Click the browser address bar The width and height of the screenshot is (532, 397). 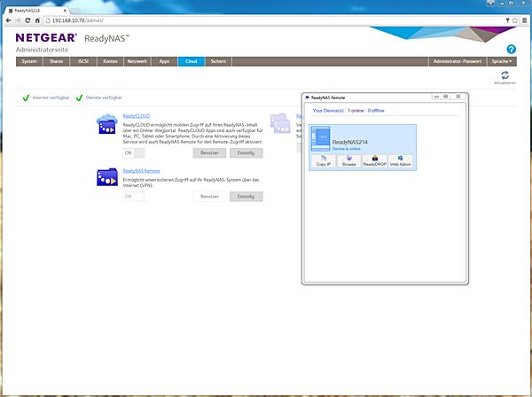tap(275, 20)
